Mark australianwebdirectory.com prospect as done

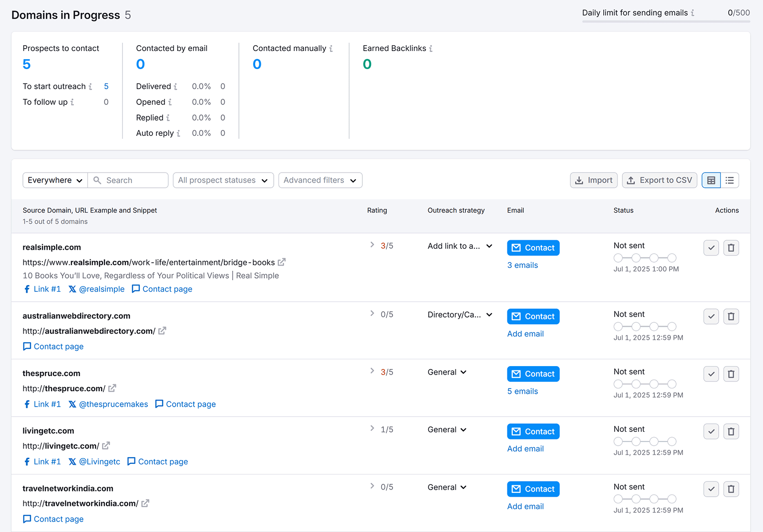point(711,316)
